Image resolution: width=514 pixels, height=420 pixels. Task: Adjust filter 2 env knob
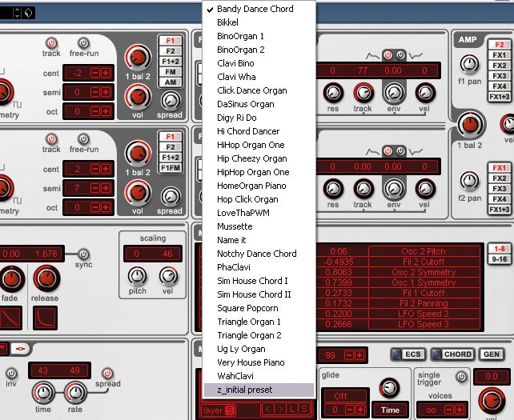394,189
